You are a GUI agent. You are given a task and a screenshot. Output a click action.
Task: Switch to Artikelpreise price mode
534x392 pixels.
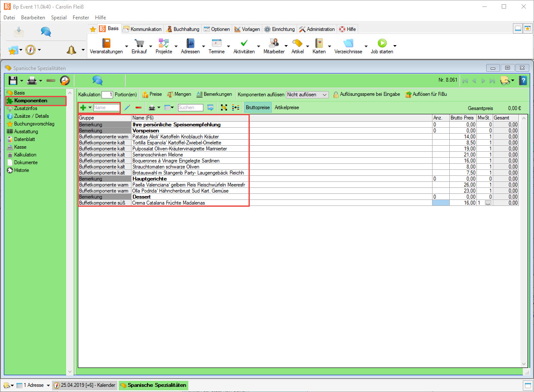point(287,107)
